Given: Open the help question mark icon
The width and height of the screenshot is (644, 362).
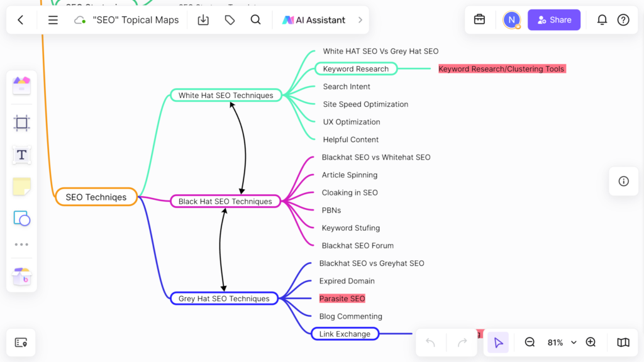Looking at the screenshot, I should 623,20.
